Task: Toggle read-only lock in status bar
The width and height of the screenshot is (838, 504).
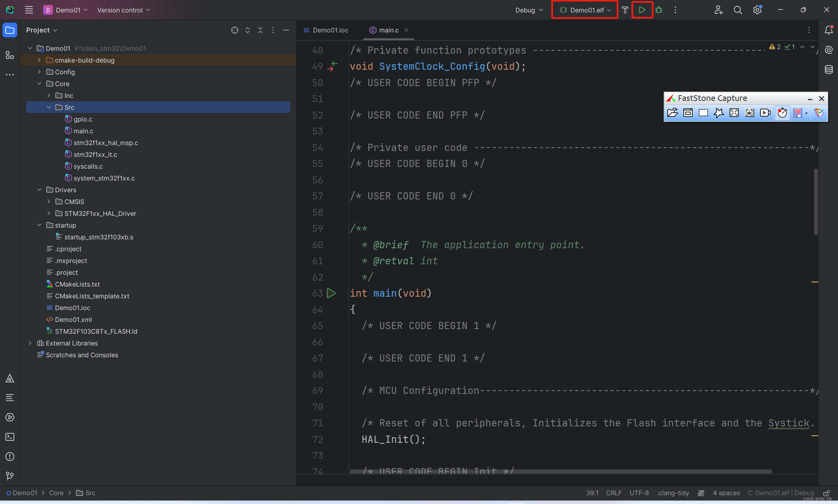Action: (x=827, y=493)
